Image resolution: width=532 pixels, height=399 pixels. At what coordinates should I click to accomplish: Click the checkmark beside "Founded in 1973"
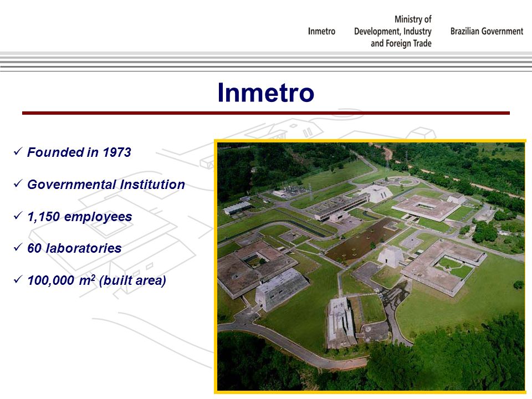click(x=18, y=151)
